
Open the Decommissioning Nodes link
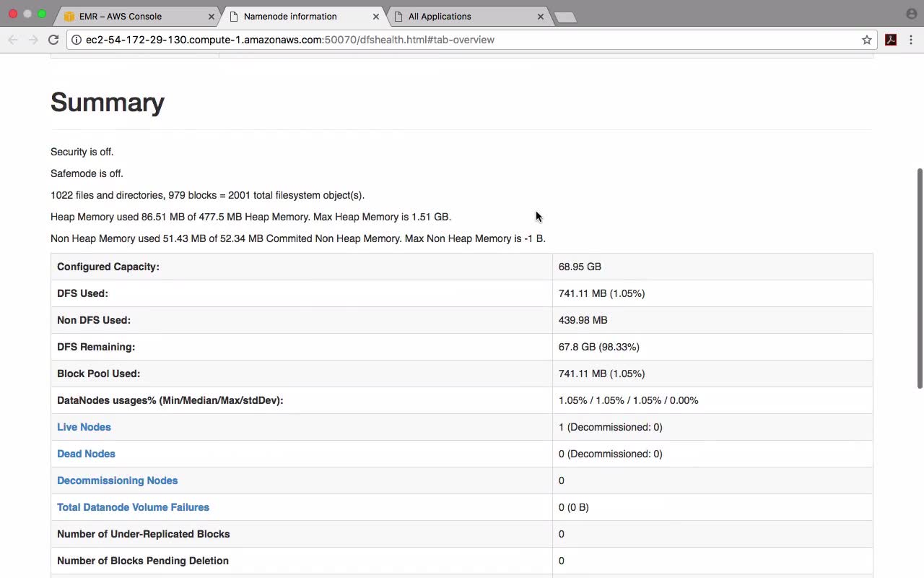[117, 480]
